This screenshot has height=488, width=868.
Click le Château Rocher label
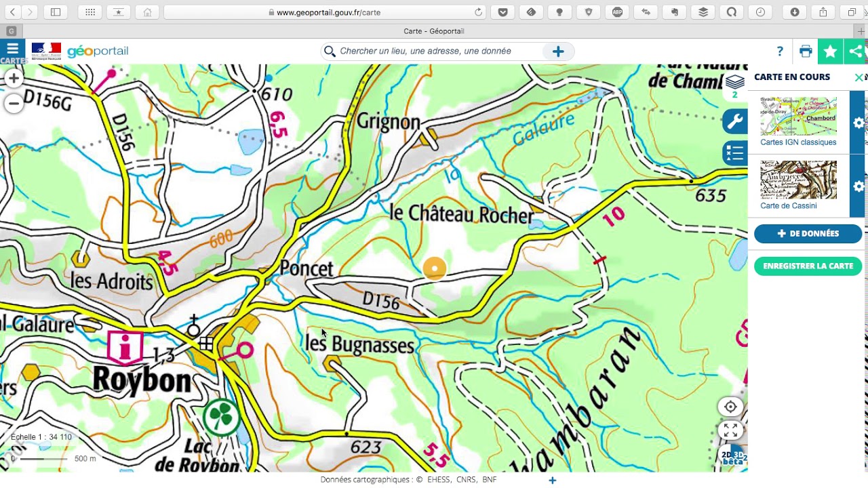tap(462, 214)
